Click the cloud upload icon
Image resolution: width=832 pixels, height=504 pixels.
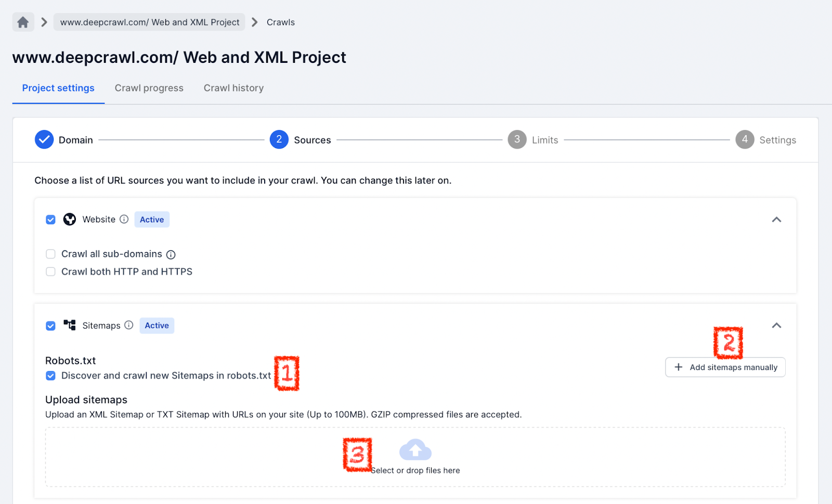pyautogui.click(x=415, y=450)
